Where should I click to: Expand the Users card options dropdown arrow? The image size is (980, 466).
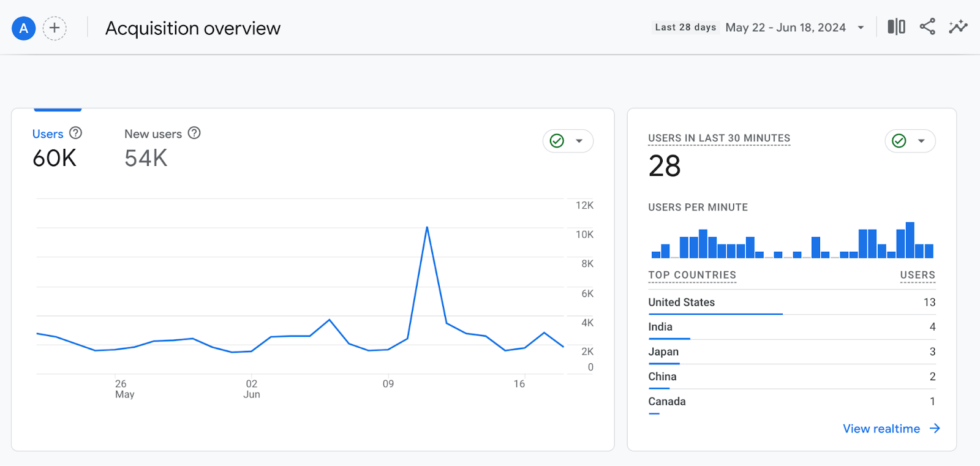point(579,141)
